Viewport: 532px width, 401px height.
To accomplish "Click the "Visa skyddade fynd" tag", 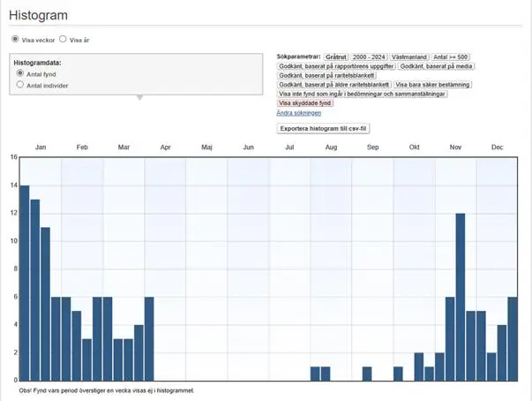I will coord(306,103).
